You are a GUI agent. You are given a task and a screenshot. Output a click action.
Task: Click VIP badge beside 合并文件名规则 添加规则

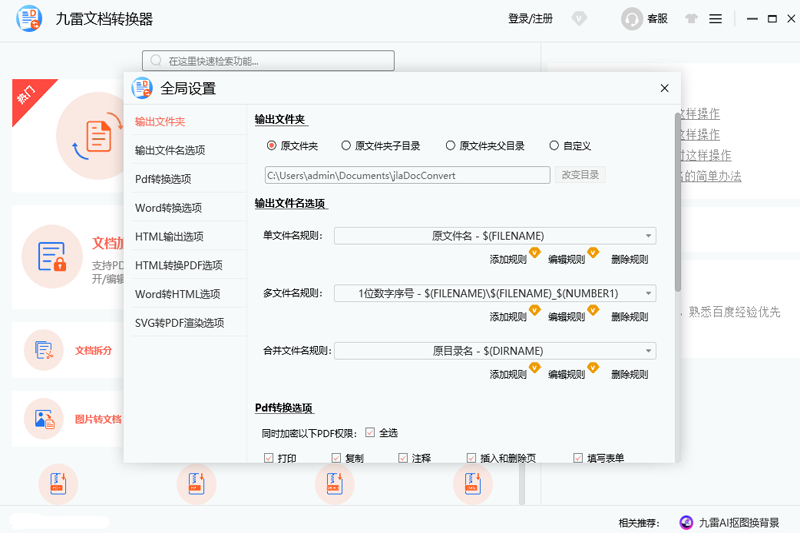(534, 367)
